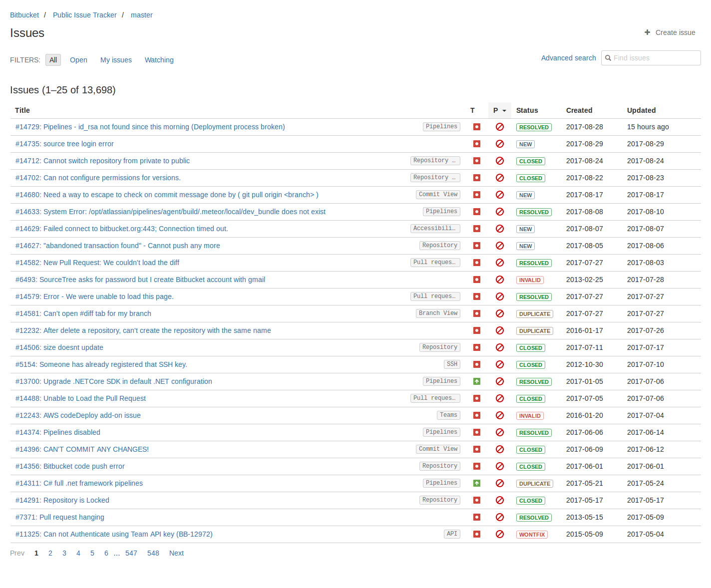Click the bug type icon for issue #14582
711x588 pixels.
(477, 263)
